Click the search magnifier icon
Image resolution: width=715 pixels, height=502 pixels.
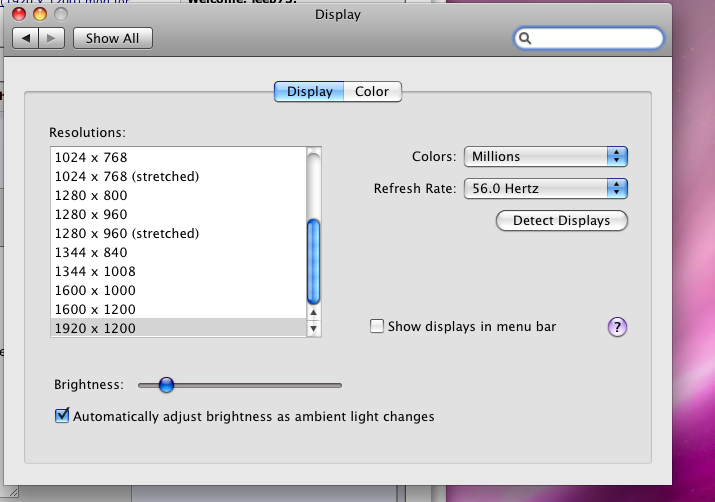click(x=525, y=39)
